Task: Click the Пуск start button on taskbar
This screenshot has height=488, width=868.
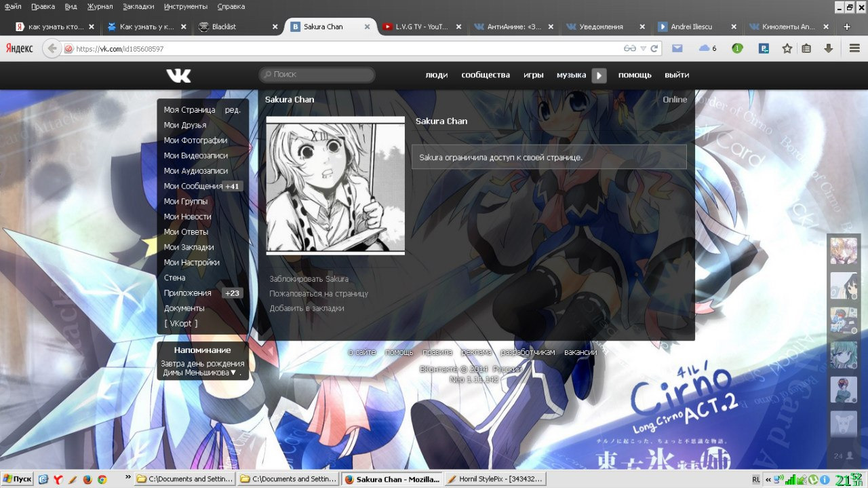Action: pyautogui.click(x=17, y=479)
